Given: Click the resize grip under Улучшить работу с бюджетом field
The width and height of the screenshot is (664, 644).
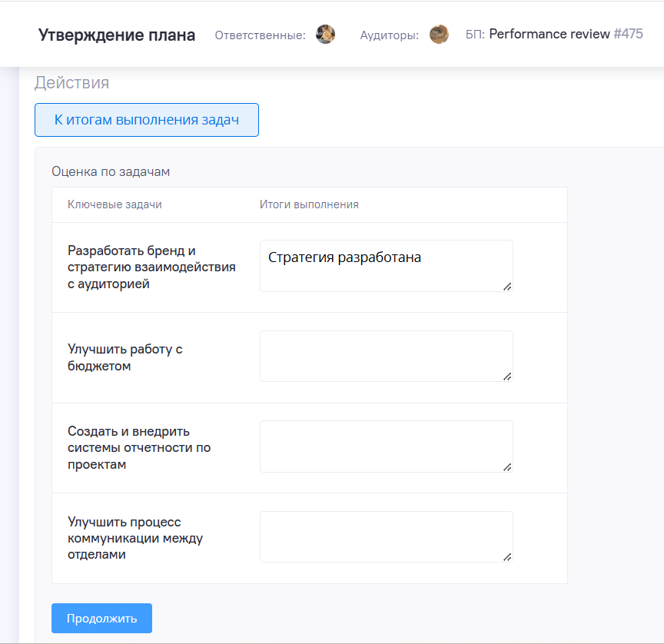Looking at the screenshot, I should (508, 376).
